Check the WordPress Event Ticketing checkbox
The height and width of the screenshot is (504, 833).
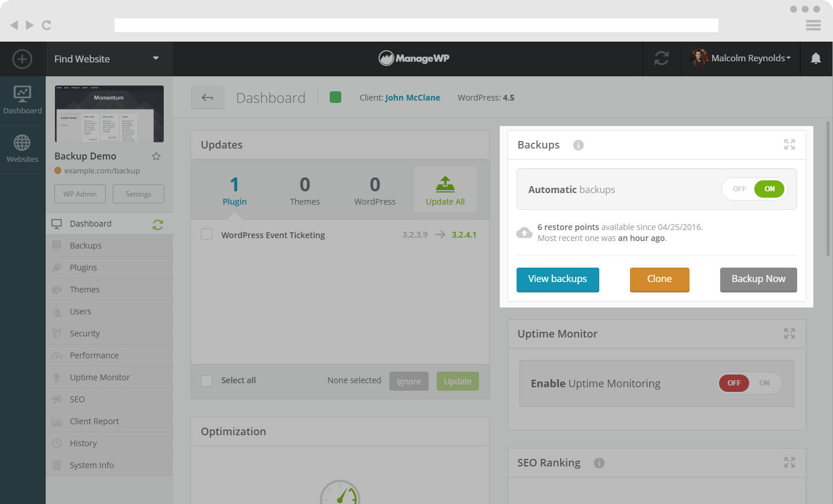click(x=207, y=234)
